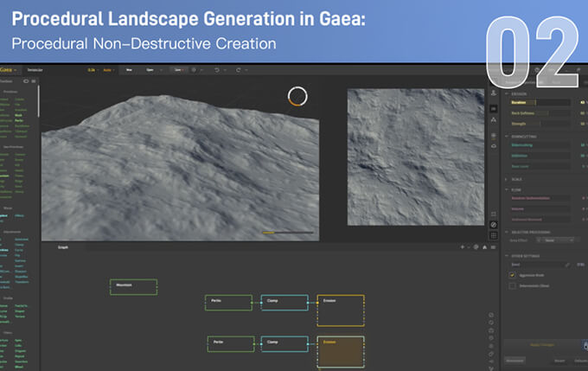Select the highlighted lower Erosion node
The image size is (588, 371).
[x=341, y=352]
